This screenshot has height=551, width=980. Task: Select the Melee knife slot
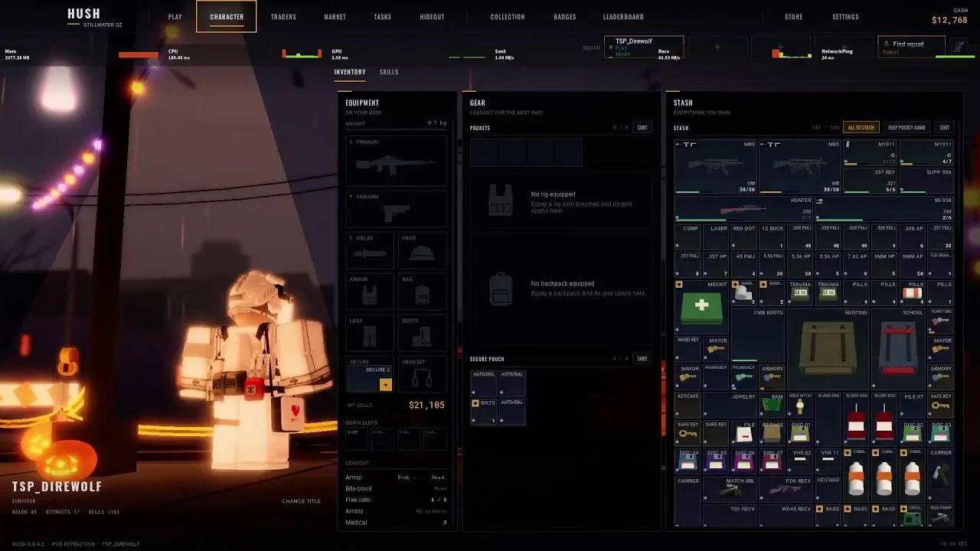coord(370,250)
